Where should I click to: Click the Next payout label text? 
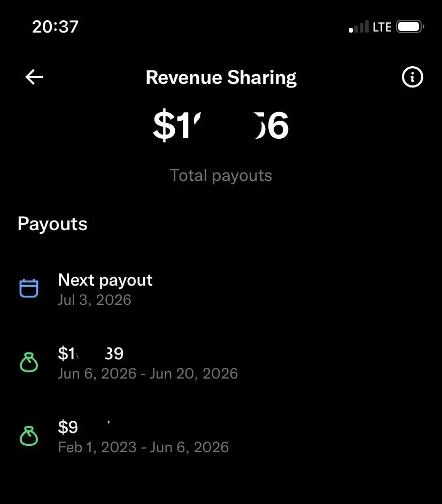coord(105,280)
